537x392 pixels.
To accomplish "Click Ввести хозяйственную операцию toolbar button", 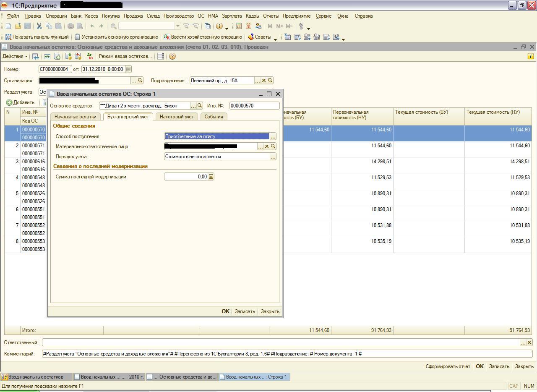I will (x=203, y=37).
